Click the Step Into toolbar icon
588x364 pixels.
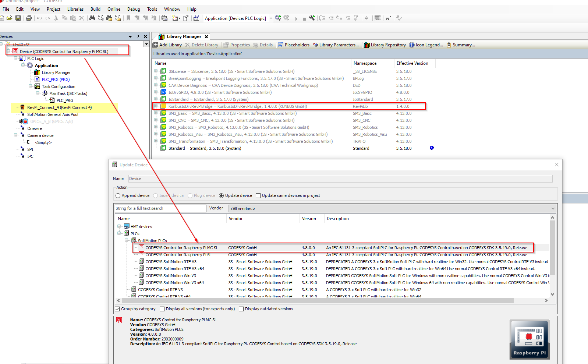[x=330, y=18]
